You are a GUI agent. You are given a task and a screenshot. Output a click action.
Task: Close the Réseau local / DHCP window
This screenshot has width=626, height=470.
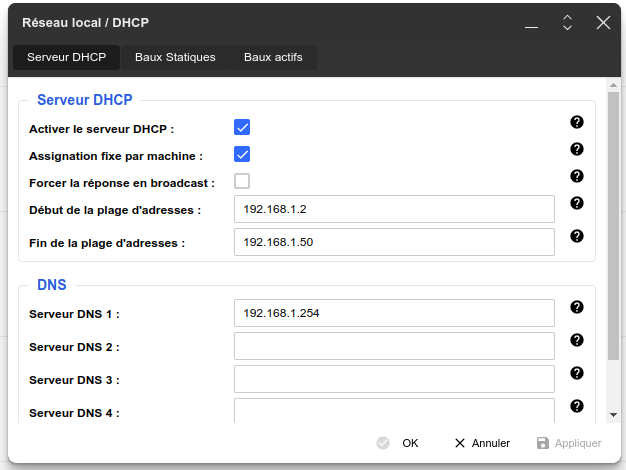[x=603, y=23]
